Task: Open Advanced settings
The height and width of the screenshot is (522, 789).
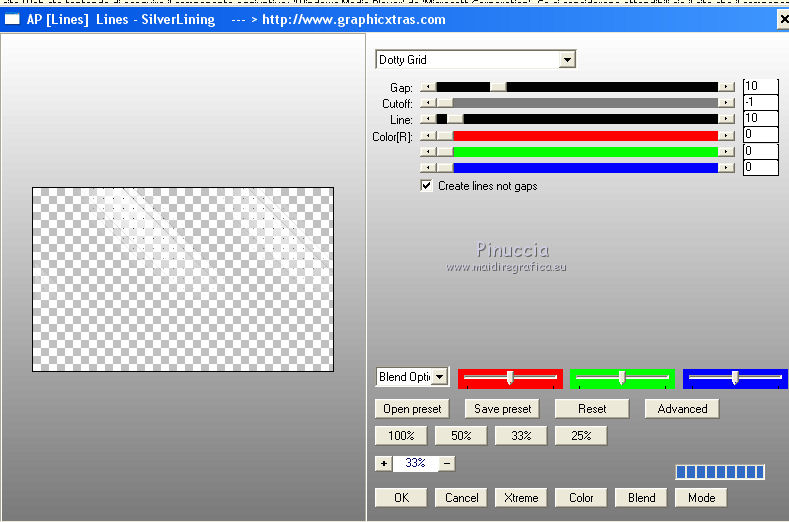Action: [682, 409]
